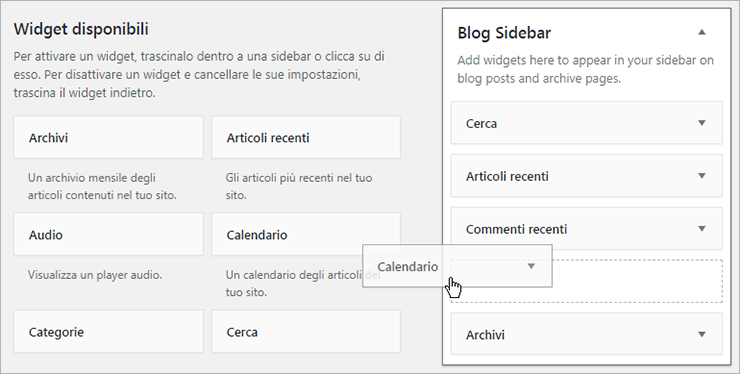Expand Archivi sidebar widget arrow
Image resolution: width=740 pixels, height=374 pixels.
pos(702,334)
